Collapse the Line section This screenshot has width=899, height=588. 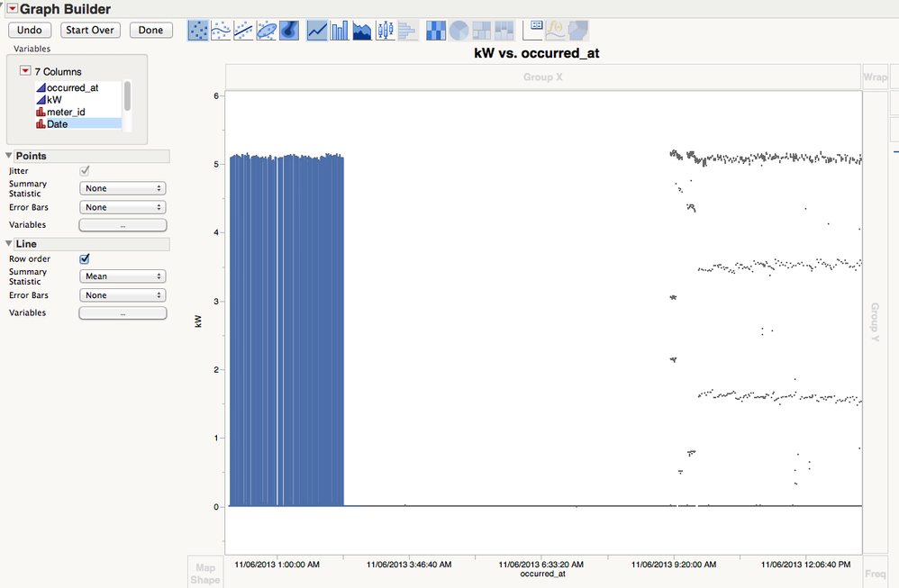(x=9, y=243)
